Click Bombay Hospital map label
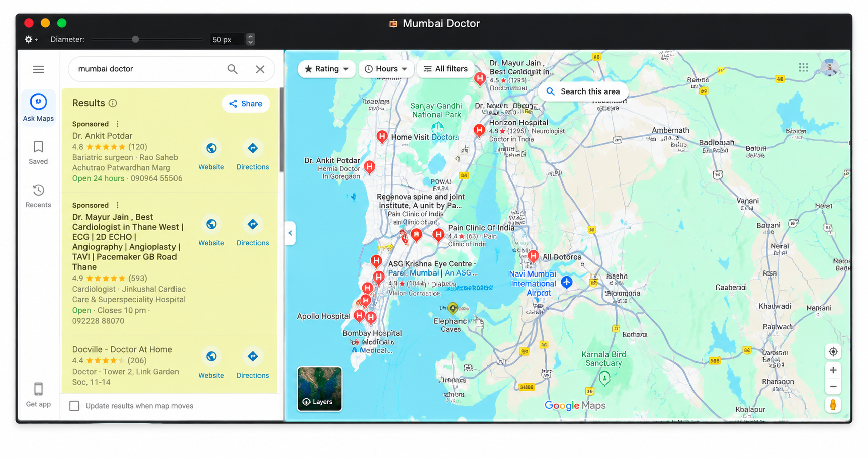 coord(372,333)
